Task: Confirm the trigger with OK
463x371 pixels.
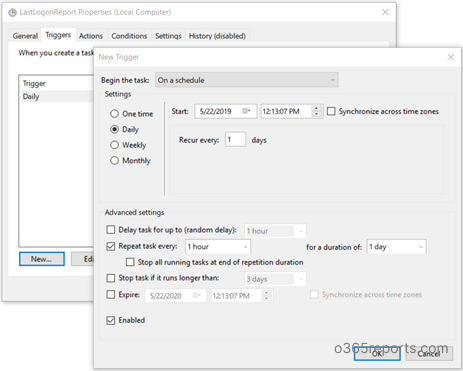Action: [377, 353]
